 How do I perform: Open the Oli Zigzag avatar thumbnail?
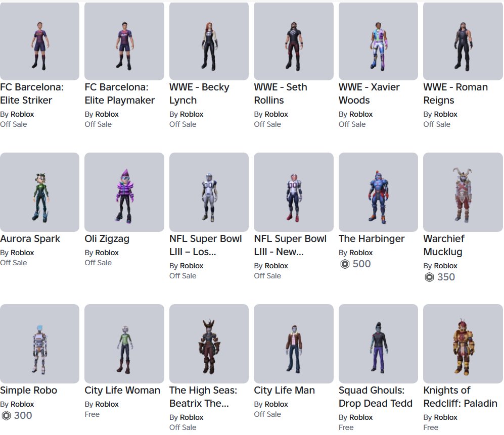tap(124, 192)
